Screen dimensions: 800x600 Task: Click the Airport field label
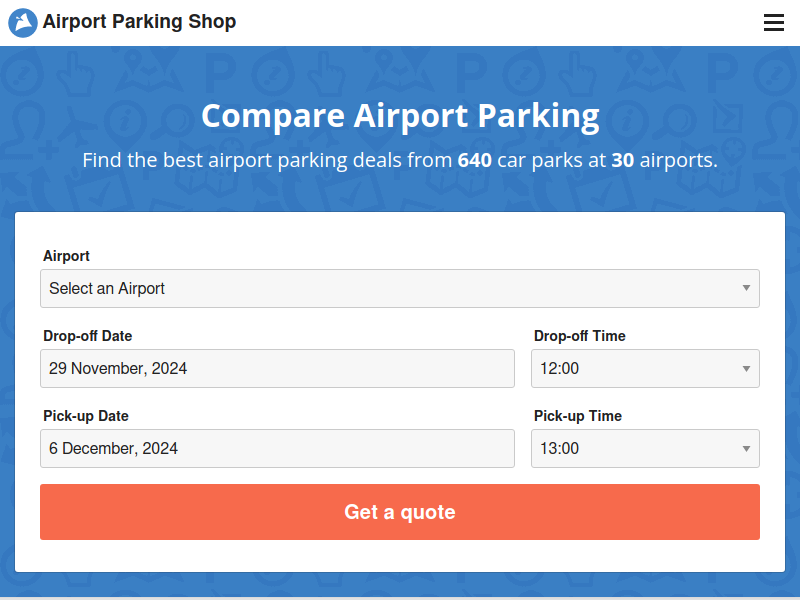(66, 256)
